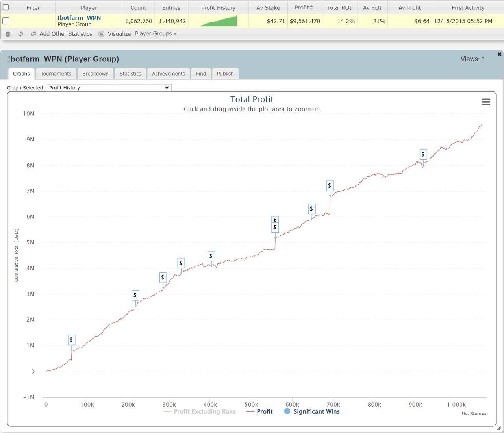
Task: Toggle the Profit series in the legend
Action: [259, 411]
